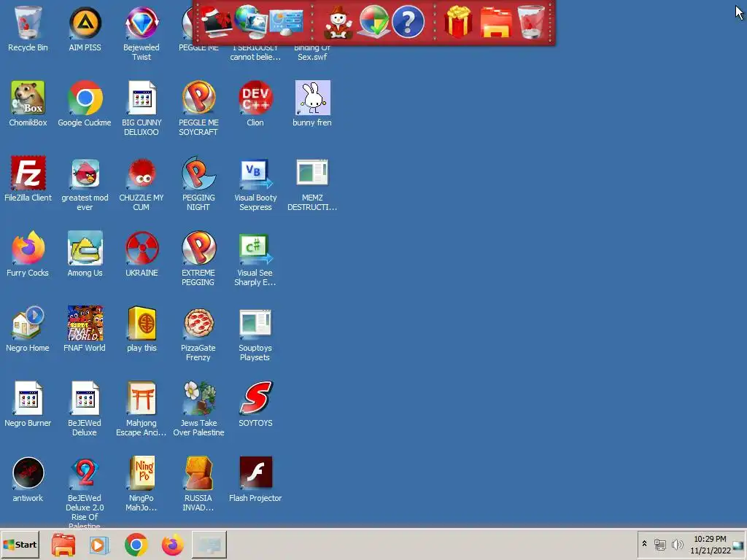Open Firefox from the taskbar
This screenshot has height=560, width=747.
click(172, 545)
